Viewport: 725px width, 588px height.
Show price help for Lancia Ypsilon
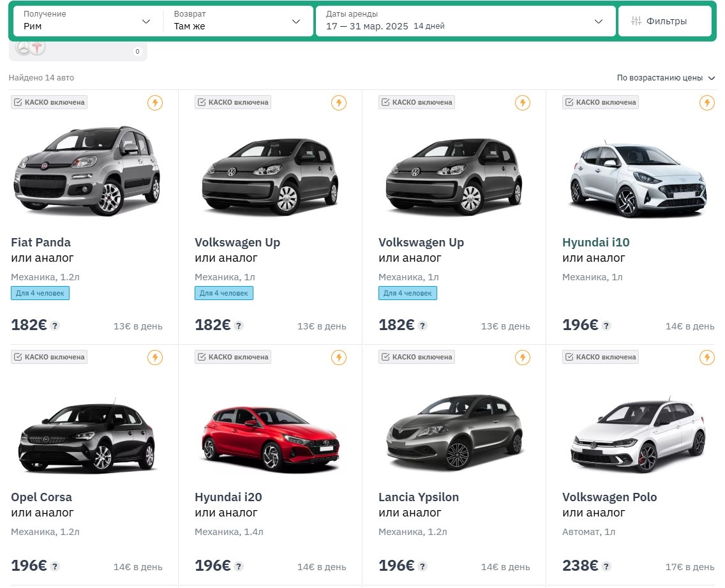coord(422,566)
